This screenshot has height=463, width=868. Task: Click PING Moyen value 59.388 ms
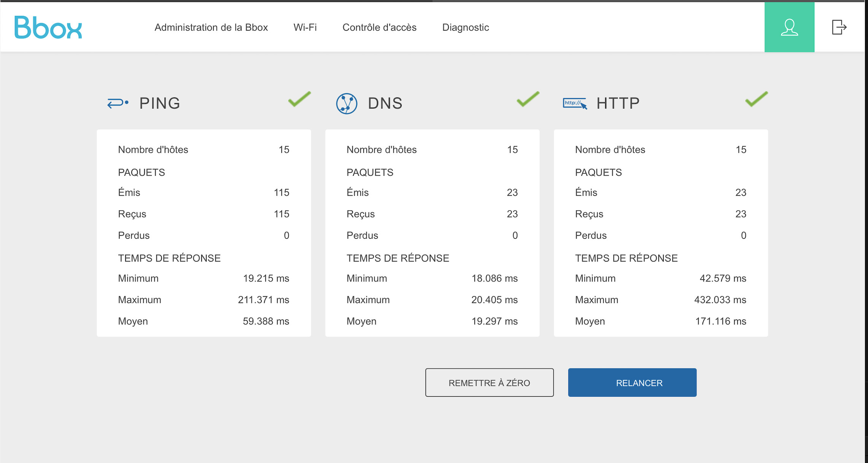point(266,321)
